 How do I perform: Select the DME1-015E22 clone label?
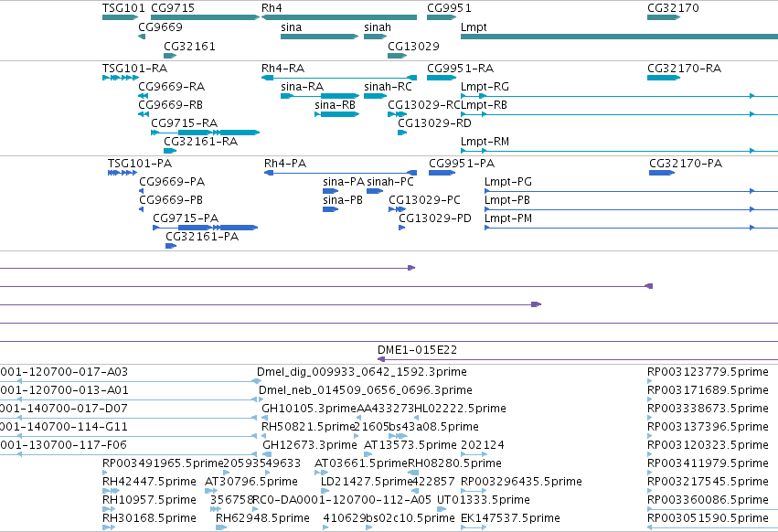point(417,350)
